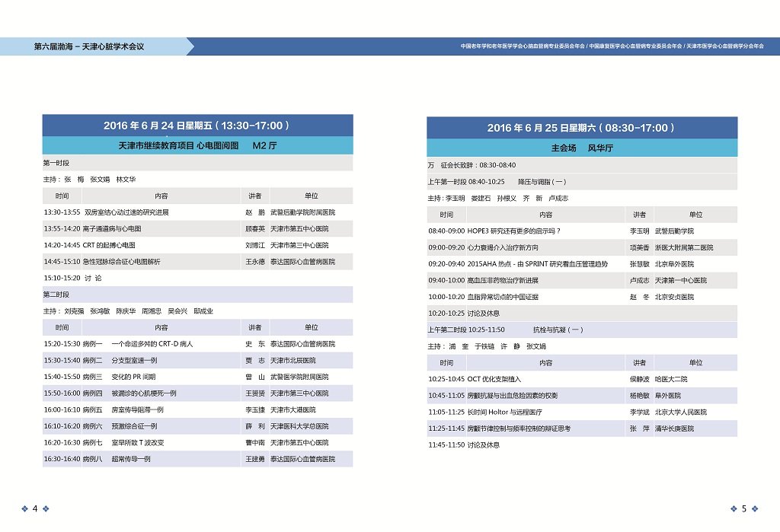Click the hospital "北京安贞医院"
780x532 pixels.
tap(675, 297)
